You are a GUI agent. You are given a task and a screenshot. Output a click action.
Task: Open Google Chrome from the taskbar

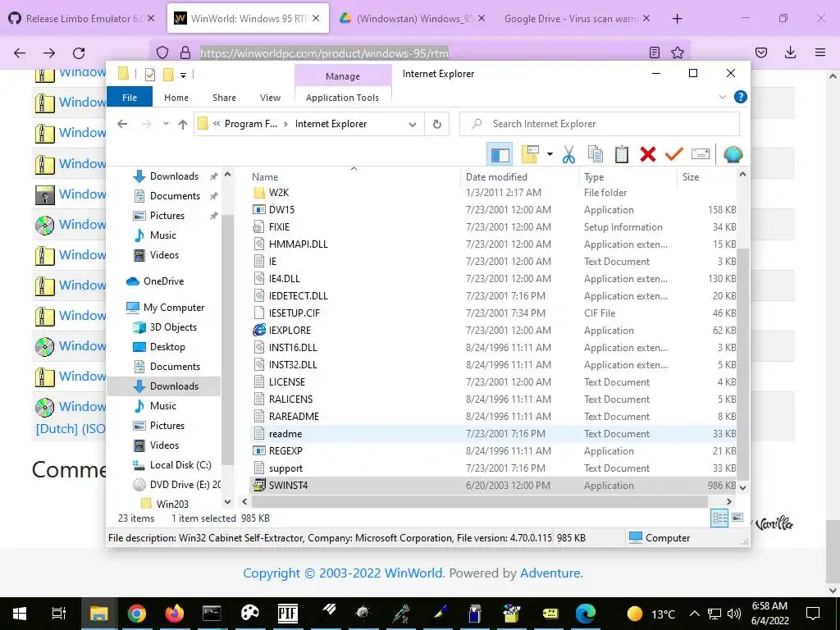click(x=137, y=614)
